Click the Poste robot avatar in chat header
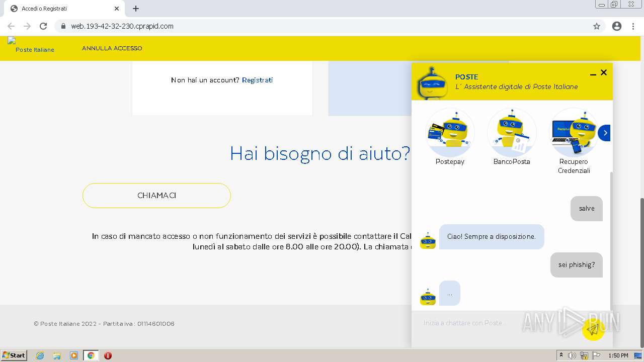Screen dimensions: 644x362 click(432, 83)
